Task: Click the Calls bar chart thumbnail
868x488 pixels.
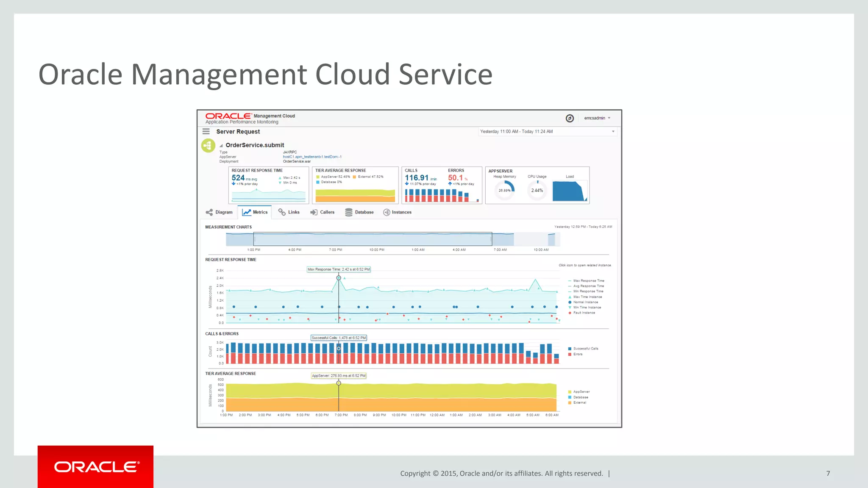Action: (442, 195)
